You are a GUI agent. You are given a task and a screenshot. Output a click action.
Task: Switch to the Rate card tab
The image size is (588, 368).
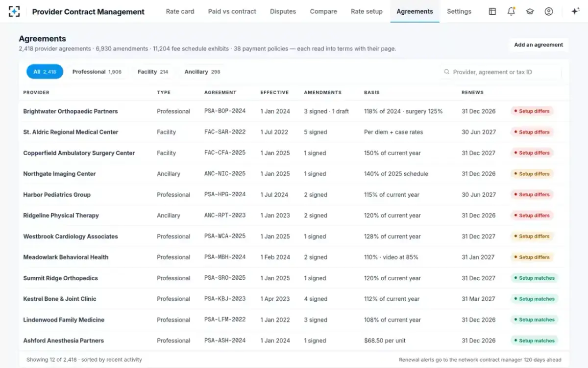pyautogui.click(x=180, y=11)
